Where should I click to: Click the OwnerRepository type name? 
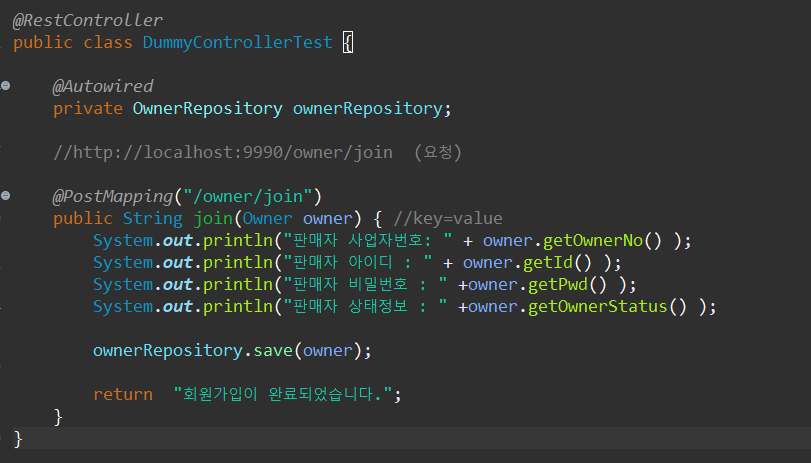tap(207, 108)
